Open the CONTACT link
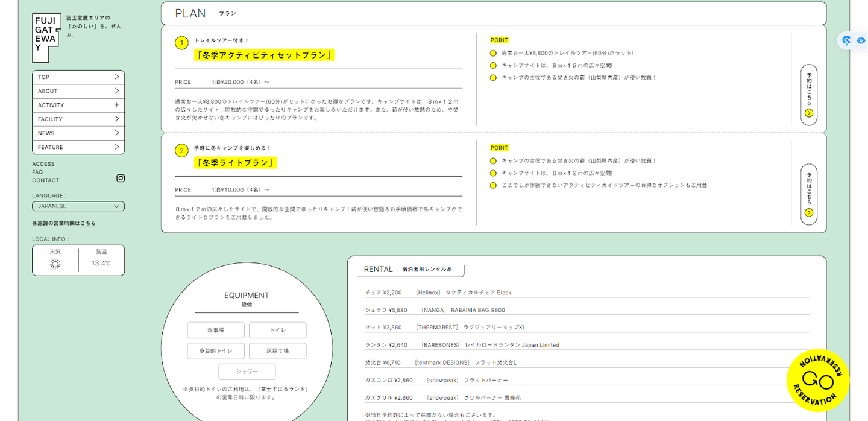868x421 pixels. tap(46, 180)
